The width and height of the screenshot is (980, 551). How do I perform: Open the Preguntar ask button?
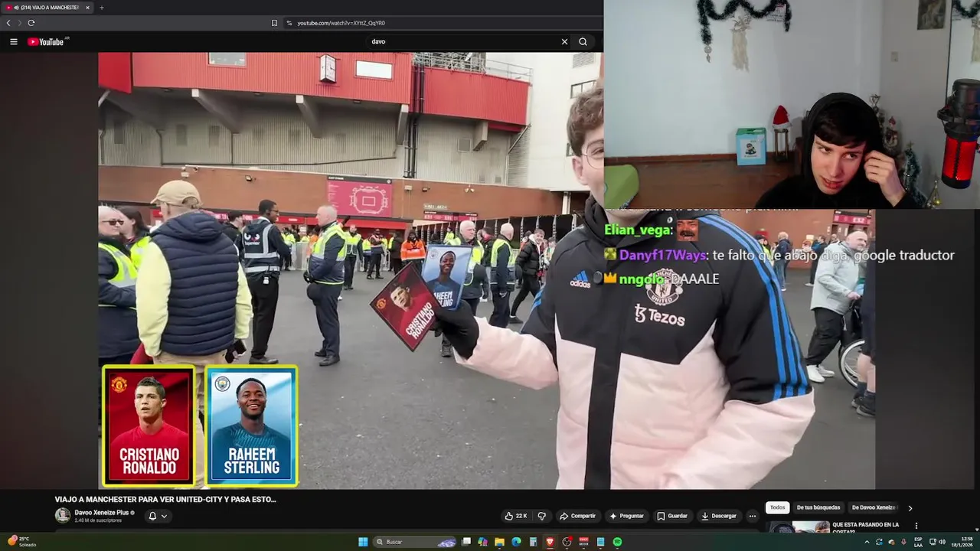(626, 516)
